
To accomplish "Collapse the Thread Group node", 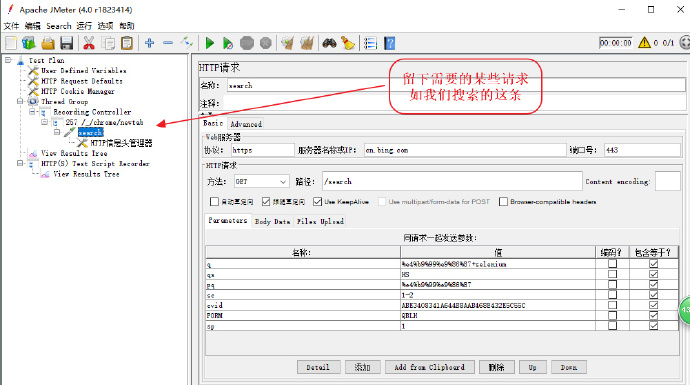I will tap(20, 101).
